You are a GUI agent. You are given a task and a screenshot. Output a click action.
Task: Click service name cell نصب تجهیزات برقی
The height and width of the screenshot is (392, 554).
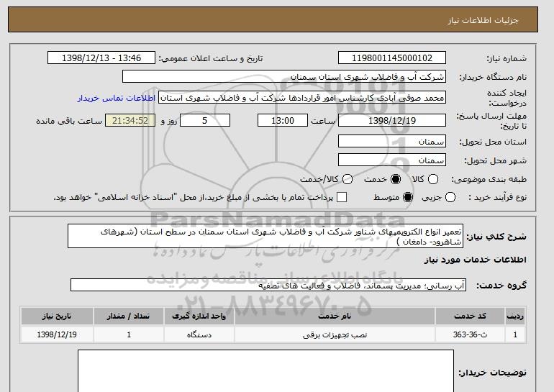click(335, 334)
